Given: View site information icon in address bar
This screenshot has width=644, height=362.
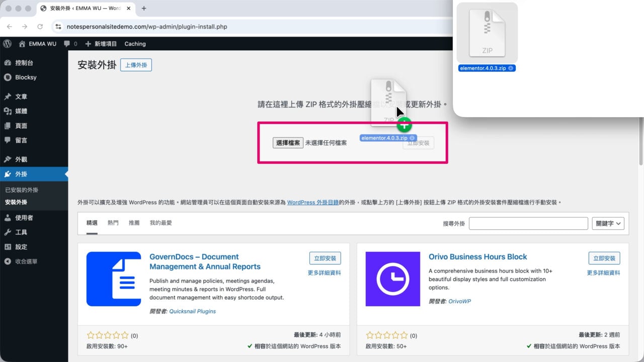Looking at the screenshot, I should pos(58,27).
